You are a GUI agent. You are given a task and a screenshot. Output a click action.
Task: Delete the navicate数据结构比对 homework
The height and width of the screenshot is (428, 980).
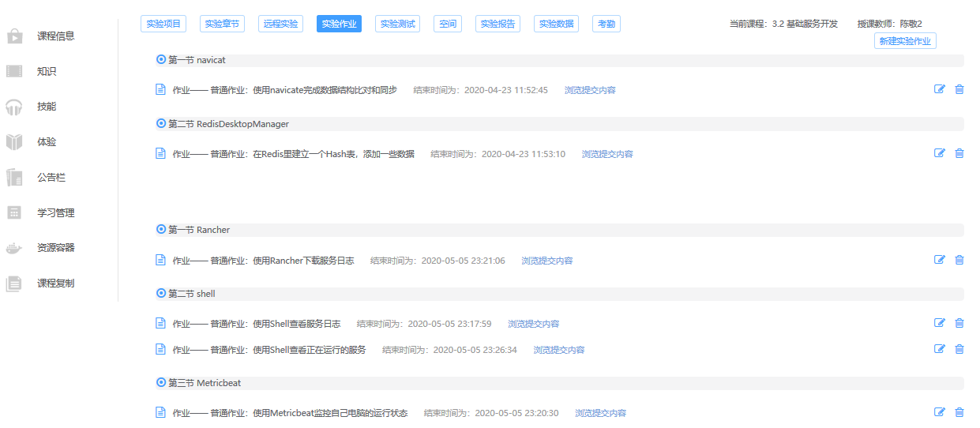[x=959, y=89]
